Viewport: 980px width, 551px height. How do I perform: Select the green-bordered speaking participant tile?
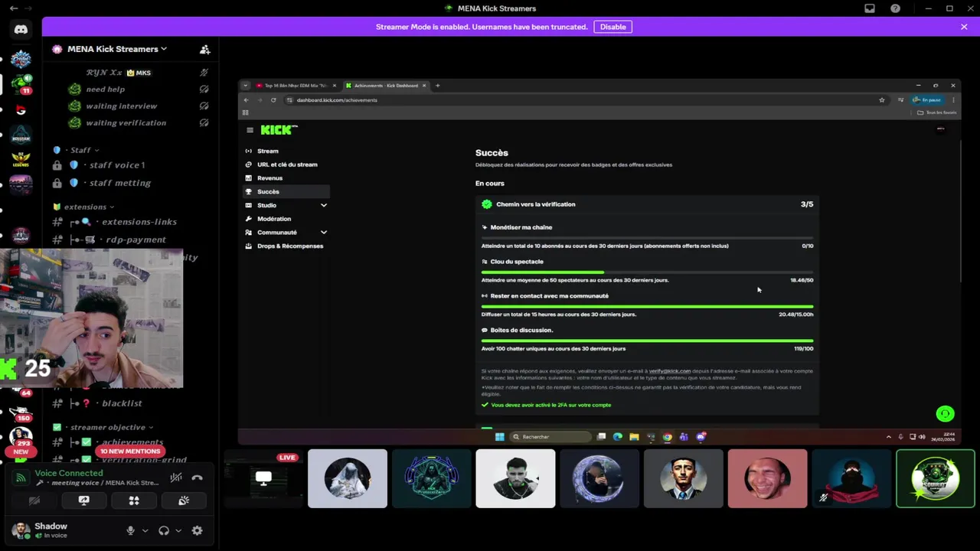[x=935, y=478]
